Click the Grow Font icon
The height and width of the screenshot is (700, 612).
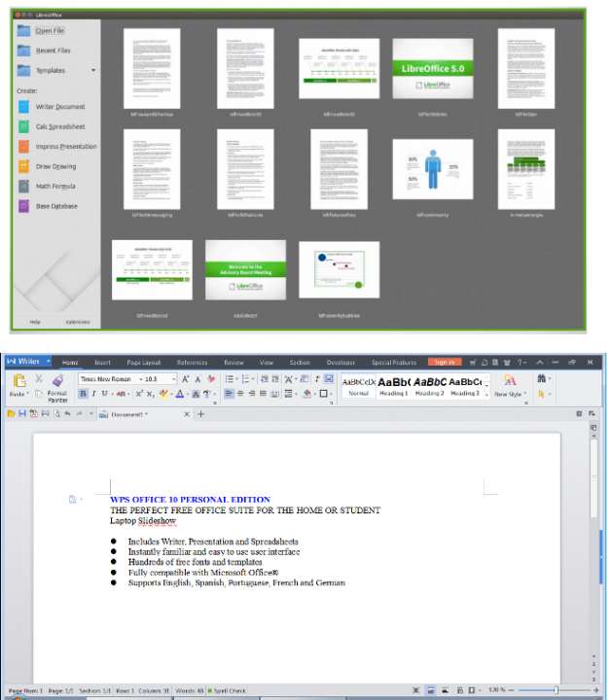[x=185, y=379]
